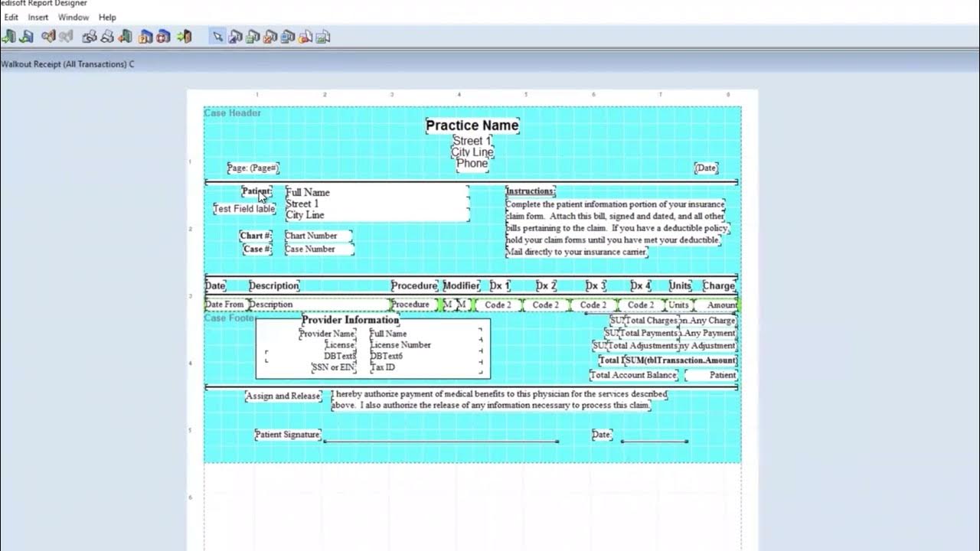980x551 pixels.
Task: Select the Page: (Page#) field
Action: (253, 168)
